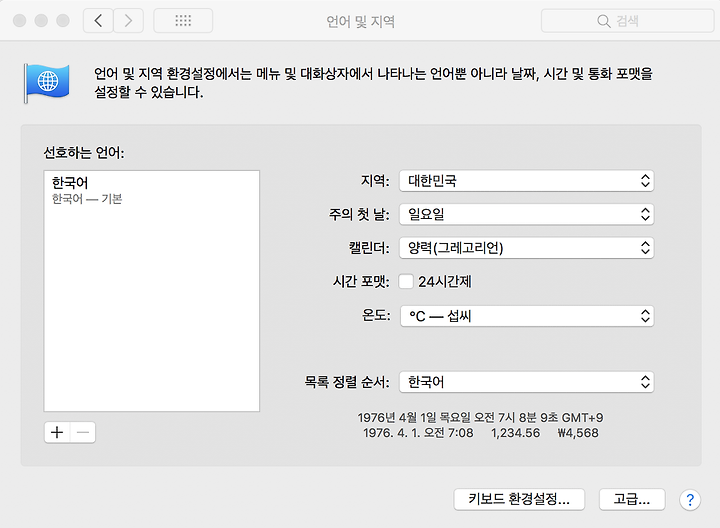Click the 시간 포맷: label
This screenshot has height=528, width=720.
point(361,281)
